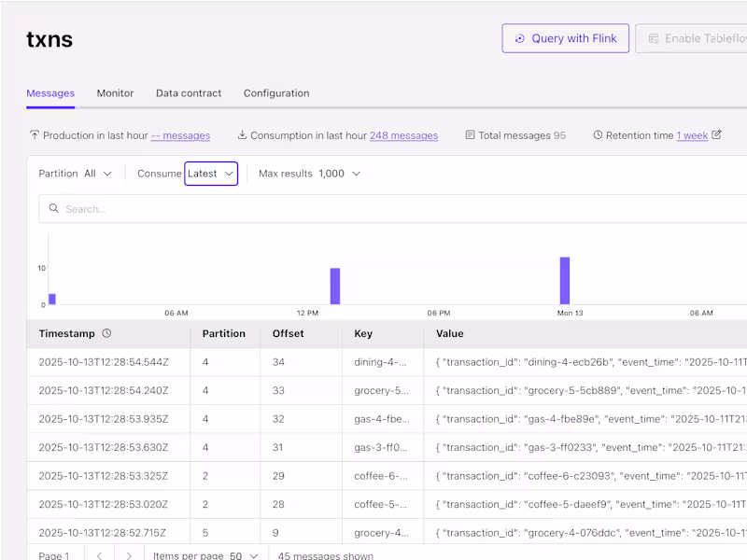The height and width of the screenshot is (560, 747).
Task: Switch to the Monitor tab
Action: (x=115, y=93)
